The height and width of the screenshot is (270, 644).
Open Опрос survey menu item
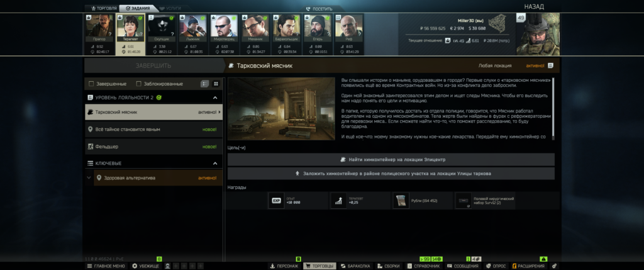pos(496,266)
